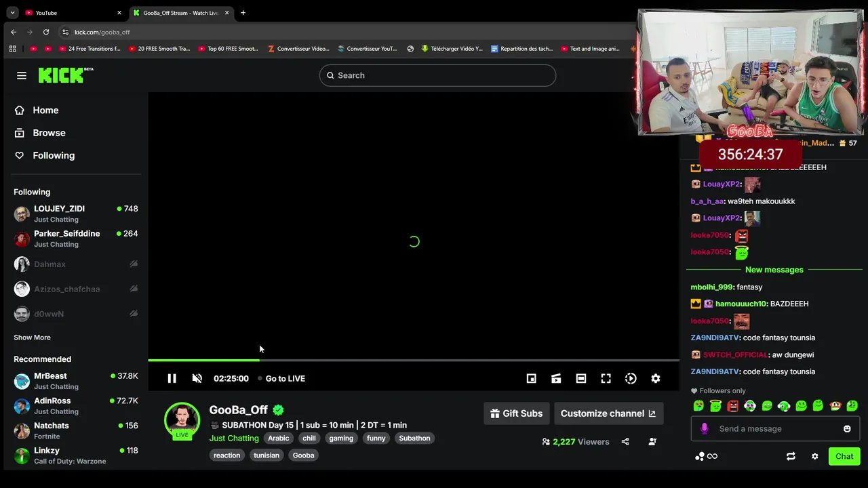Image resolution: width=868 pixels, height=488 pixels.
Task: Click the user icon beside share
Action: click(652, 441)
